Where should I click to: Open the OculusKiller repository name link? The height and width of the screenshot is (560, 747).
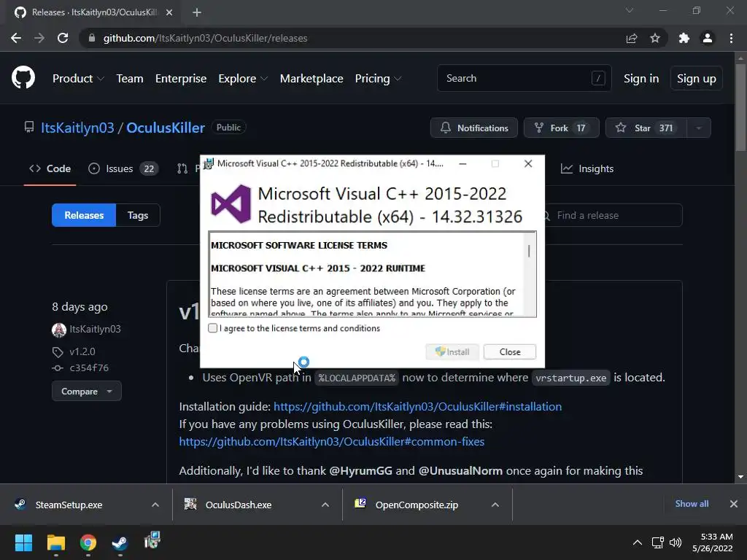coord(166,128)
